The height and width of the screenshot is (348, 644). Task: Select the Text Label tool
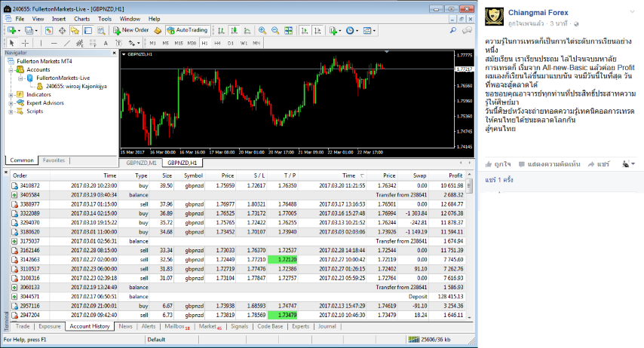pyautogui.click(x=118, y=43)
